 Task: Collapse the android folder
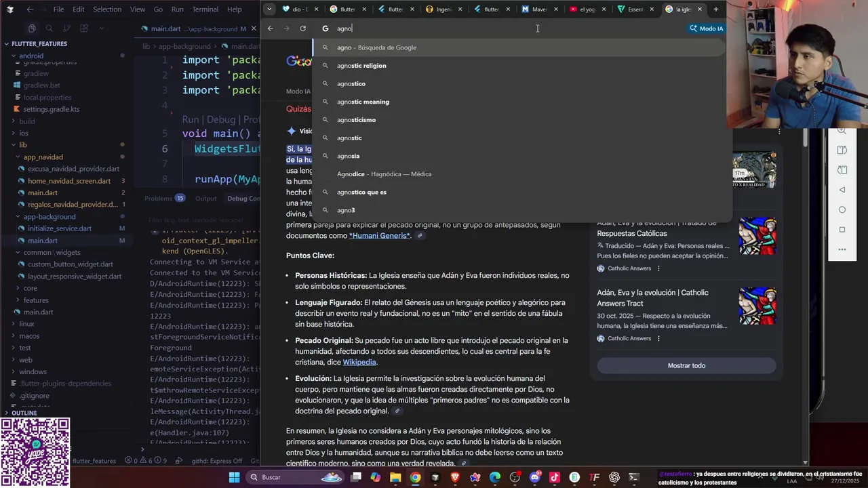coord(31,56)
